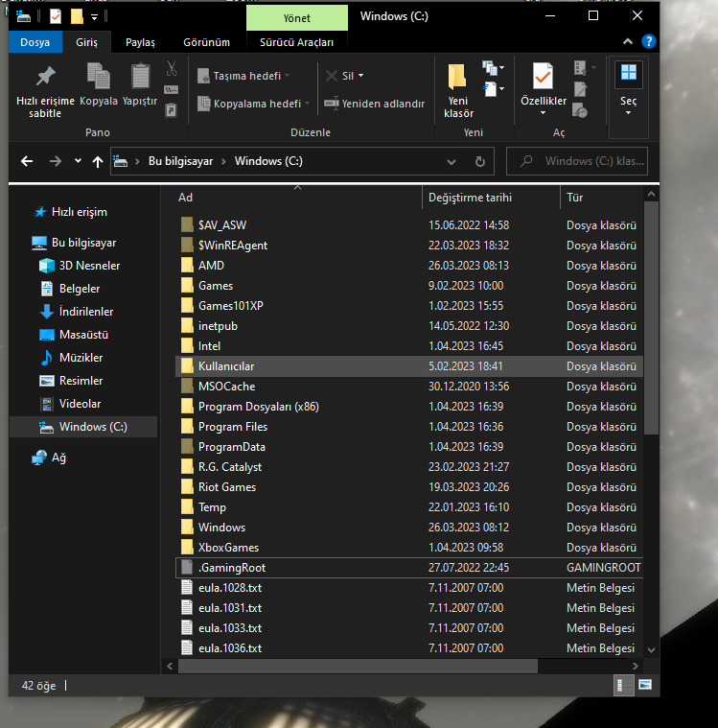The width and height of the screenshot is (718, 728).
Task: Open easy access dropdown in Yeni group
Action: coord(493,88)
